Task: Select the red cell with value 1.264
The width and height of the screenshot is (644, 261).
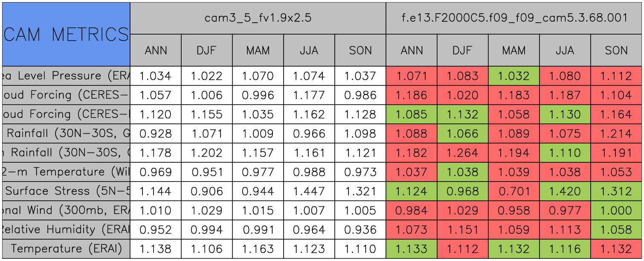Action: click(463, 152)
